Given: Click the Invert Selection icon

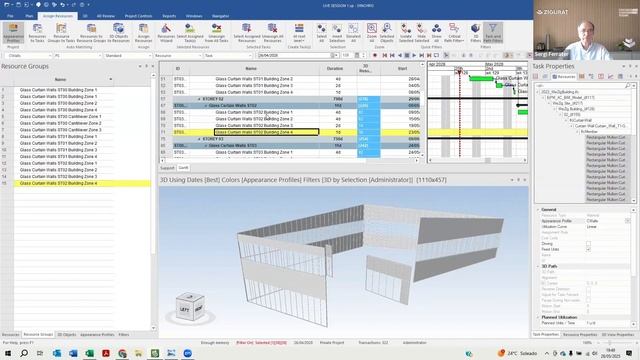Looking at the screenshot, I should pyautogui.click(x=337, y=33).
